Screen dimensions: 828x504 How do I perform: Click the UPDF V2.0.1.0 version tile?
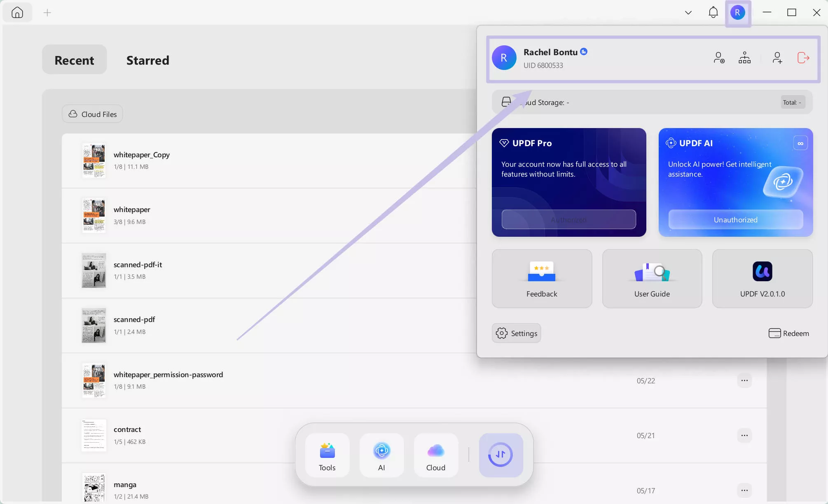click(x=762, y=278)
